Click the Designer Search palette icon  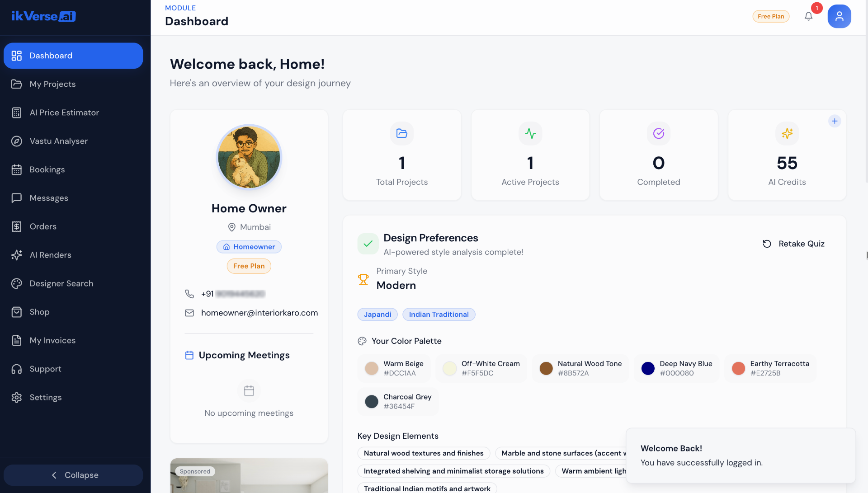[x=17, y=283]
